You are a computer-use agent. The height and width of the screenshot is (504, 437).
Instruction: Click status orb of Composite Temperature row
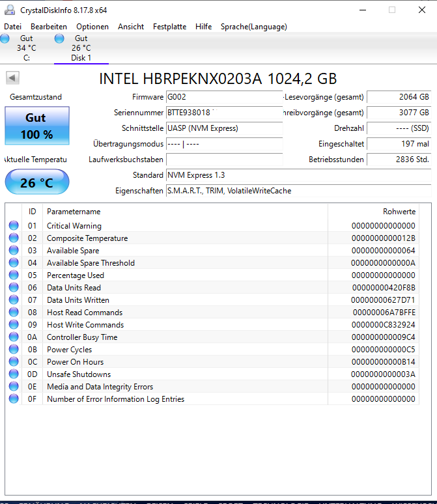14,238
